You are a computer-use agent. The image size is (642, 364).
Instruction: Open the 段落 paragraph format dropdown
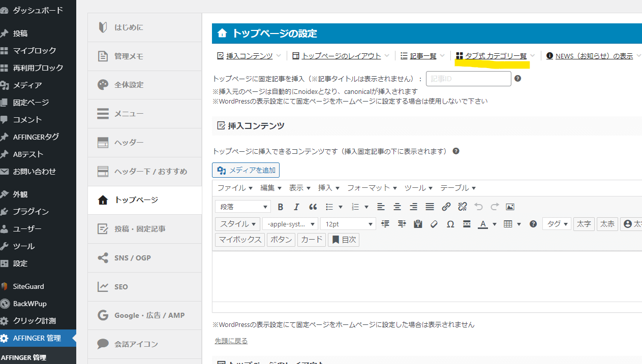243,207
